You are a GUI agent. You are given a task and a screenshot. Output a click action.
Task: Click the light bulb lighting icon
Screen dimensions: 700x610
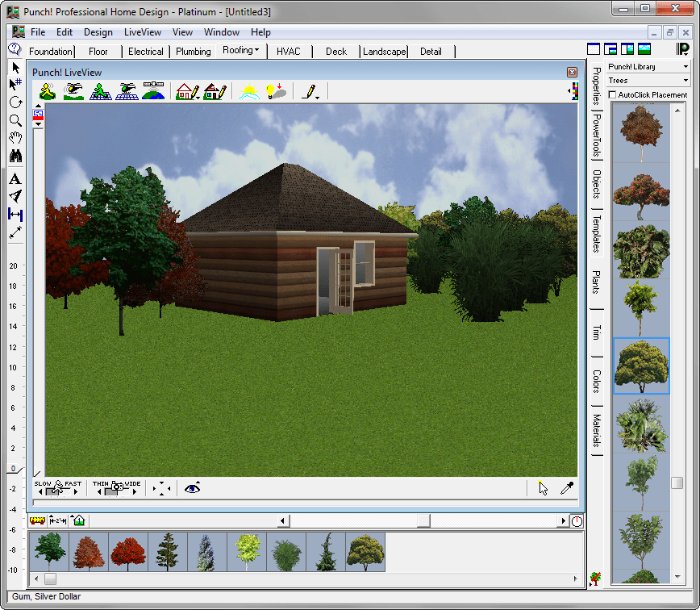tap(276, 91)
